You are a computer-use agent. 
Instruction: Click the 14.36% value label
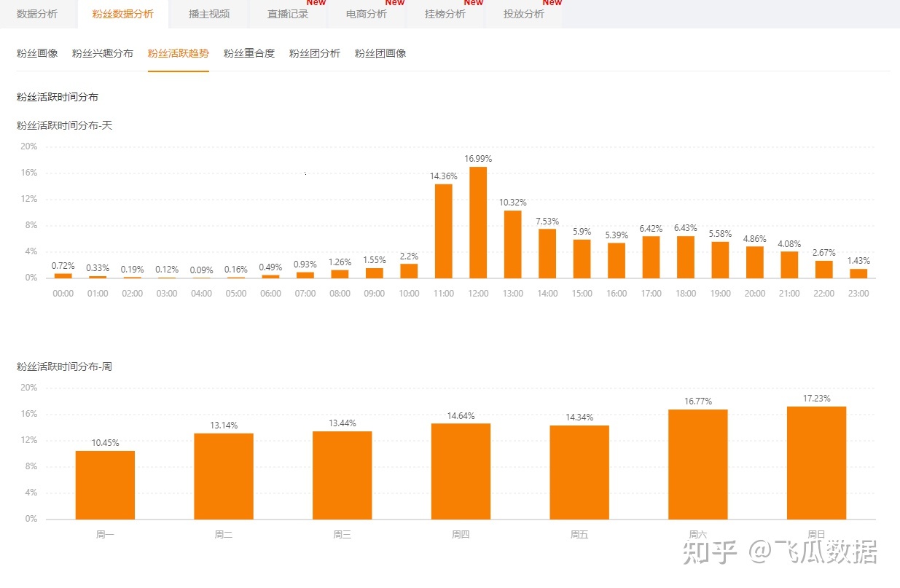click(444, 176)
